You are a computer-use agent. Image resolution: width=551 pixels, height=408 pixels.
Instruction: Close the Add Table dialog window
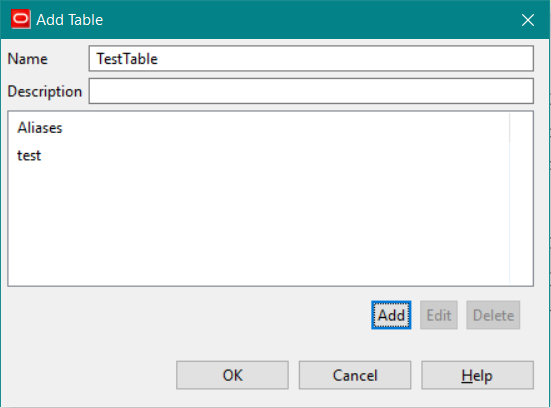[x=528, y=20]
